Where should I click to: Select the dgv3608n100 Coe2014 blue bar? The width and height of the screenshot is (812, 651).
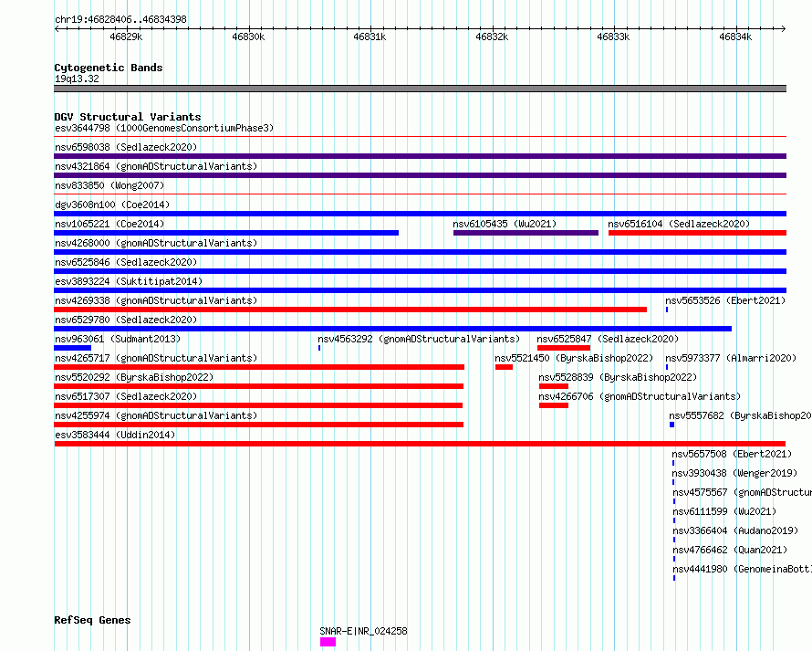point(420,214)
